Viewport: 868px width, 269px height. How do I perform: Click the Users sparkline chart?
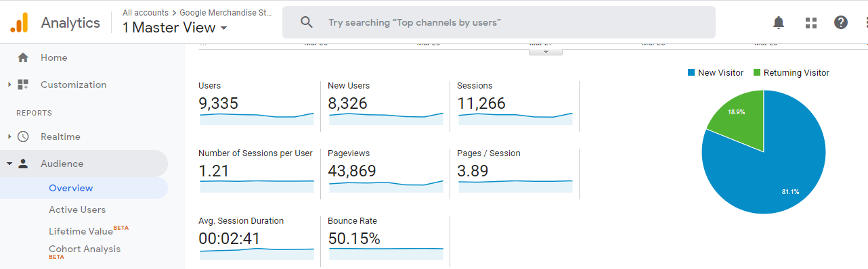click(x=257, y=119)
